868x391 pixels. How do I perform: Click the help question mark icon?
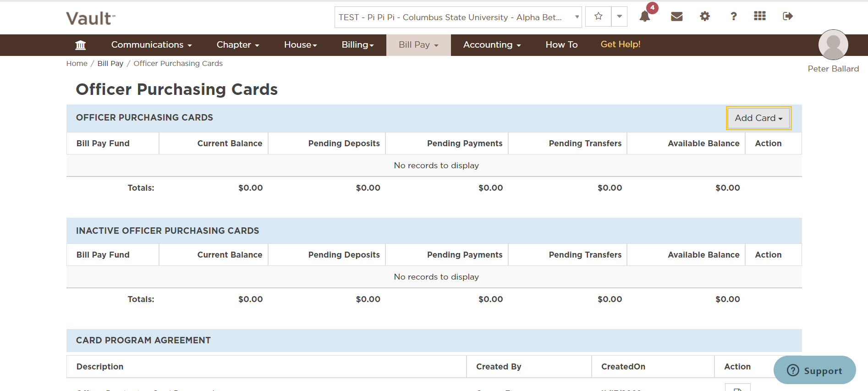click(x=734, y=17)
